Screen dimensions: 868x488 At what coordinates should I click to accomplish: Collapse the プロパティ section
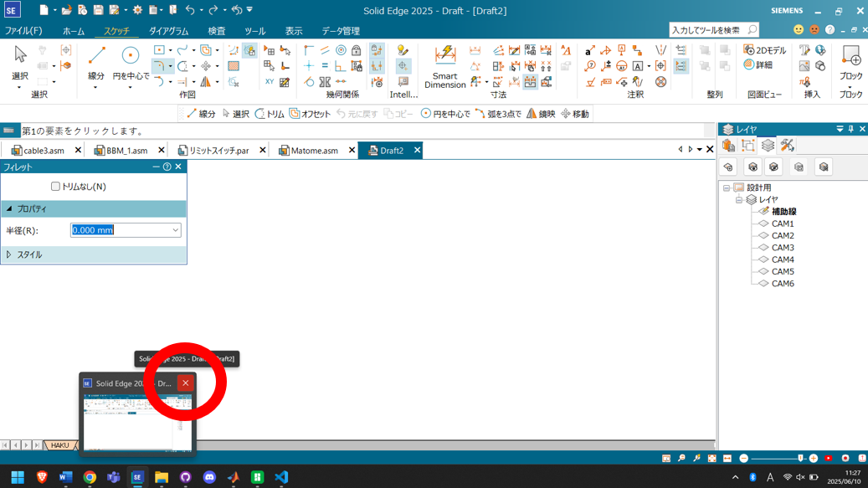pos(9,208)
